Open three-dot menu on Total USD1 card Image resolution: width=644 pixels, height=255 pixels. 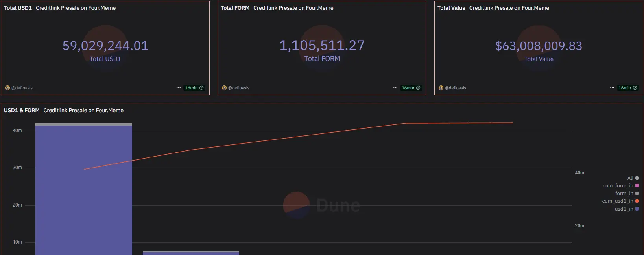coord(179,88)
